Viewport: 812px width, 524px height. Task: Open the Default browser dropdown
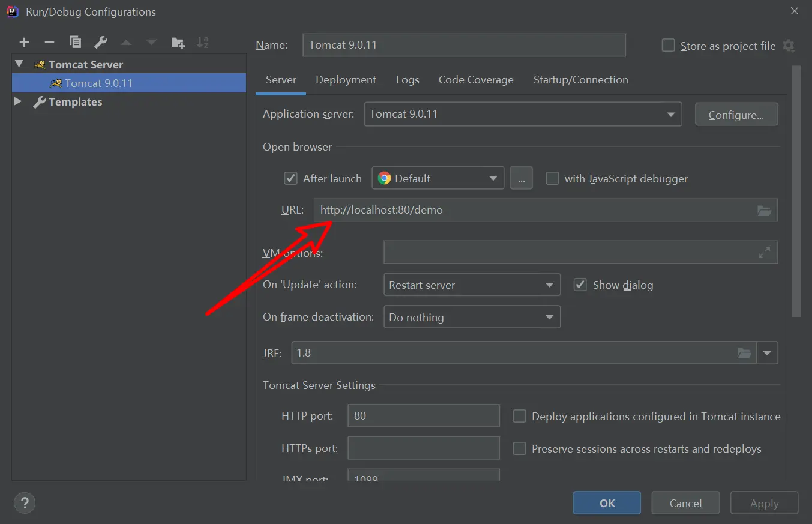[438, 178]
